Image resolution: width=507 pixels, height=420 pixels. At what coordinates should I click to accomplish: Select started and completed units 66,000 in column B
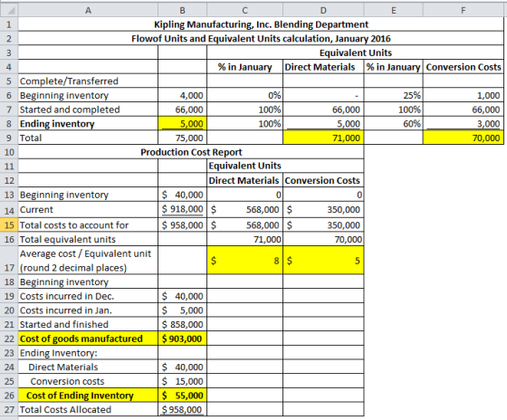coord(182,110)
